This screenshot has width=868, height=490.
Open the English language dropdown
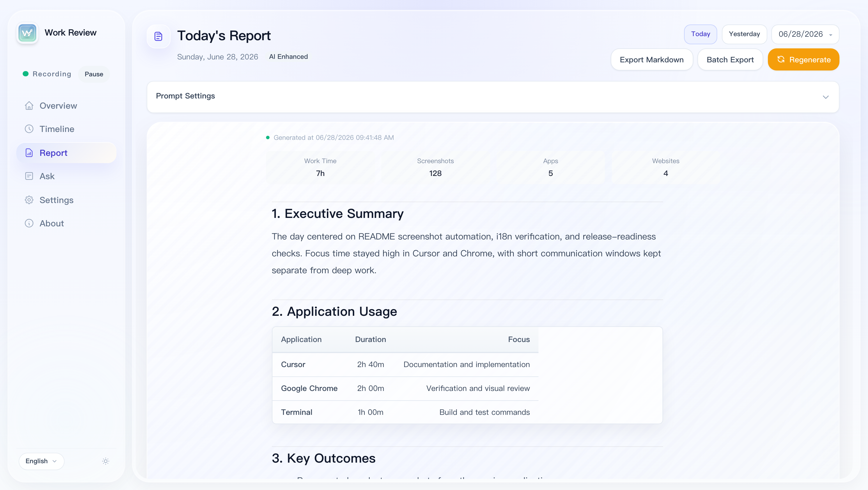pyautogui.click(x=41, y=461)
